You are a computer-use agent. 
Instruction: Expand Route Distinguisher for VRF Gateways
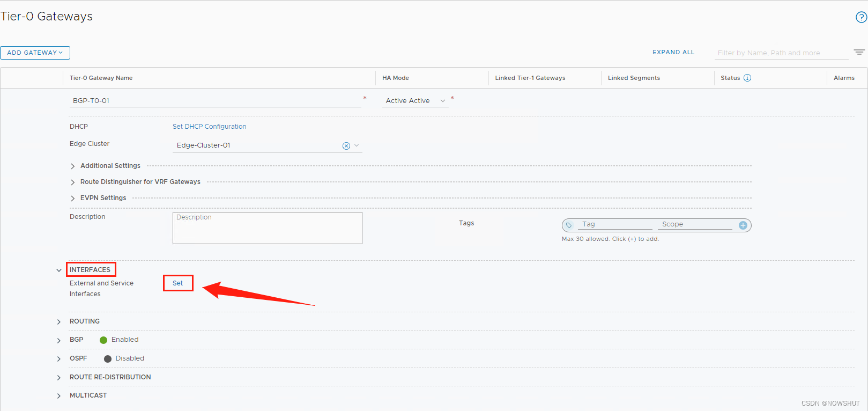point(73,182)
